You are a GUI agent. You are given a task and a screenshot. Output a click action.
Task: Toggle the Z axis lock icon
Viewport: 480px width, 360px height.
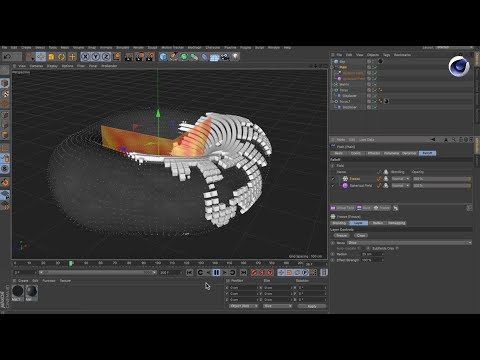pyautogui.click(x=106, y=57)
